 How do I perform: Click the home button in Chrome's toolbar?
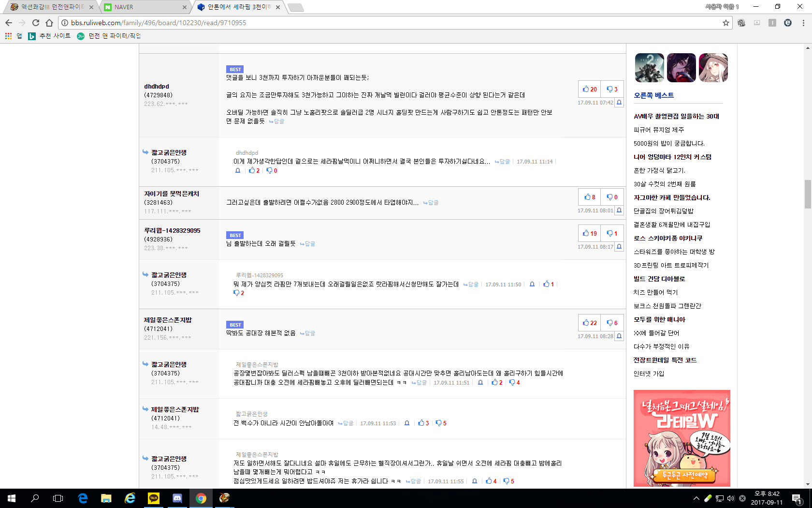point(49,23)
